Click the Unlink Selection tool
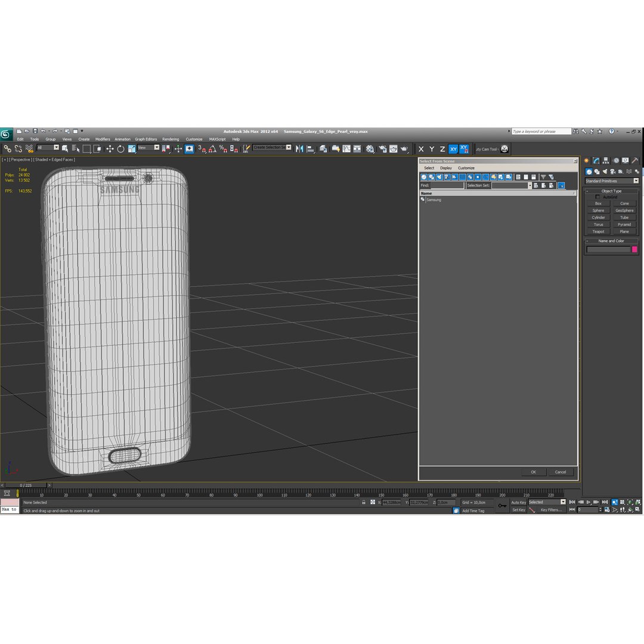Viewport: 644px width, 644px height. coord(18,148)
